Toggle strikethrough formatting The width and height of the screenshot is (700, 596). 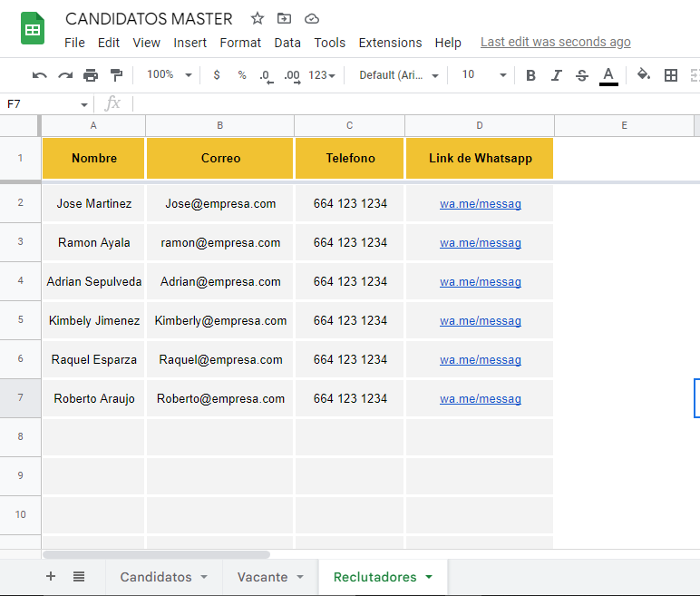[582, 75]
